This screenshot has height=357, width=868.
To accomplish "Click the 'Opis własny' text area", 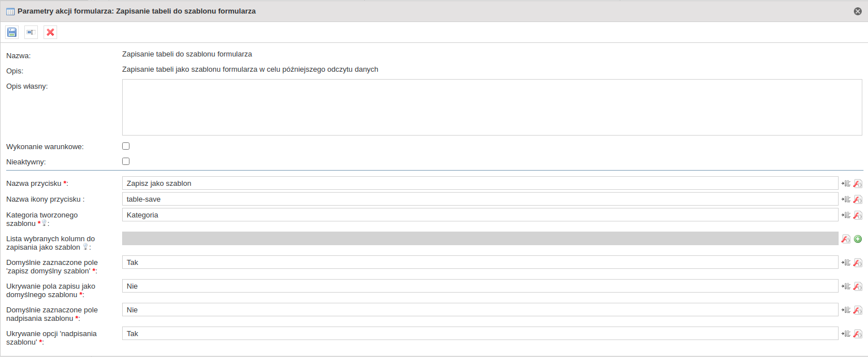I will [492, 107].
